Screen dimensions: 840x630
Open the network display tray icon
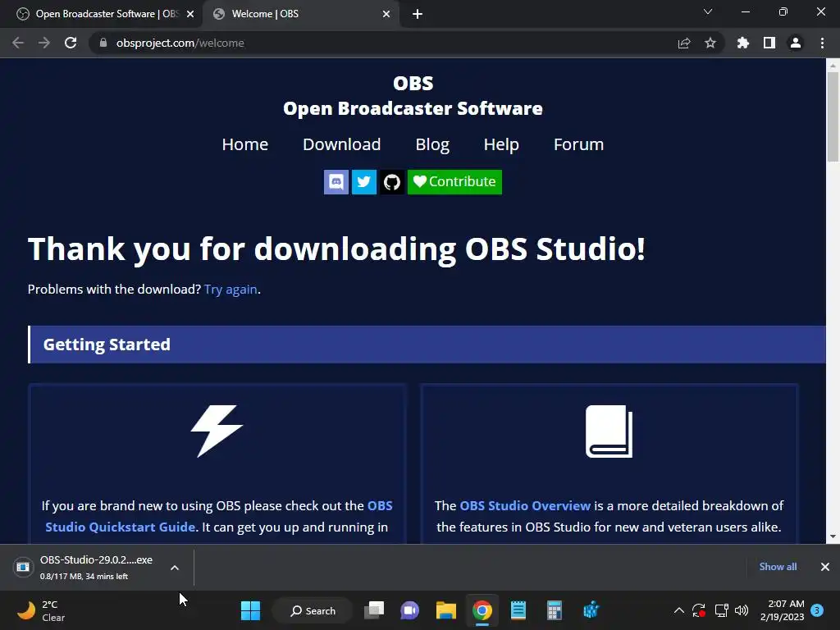721,610
